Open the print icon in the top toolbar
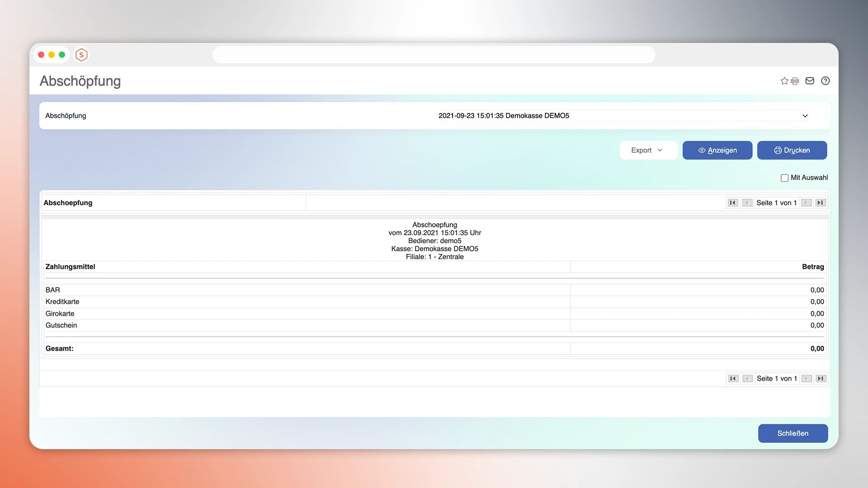This screenshot has height=488, width=868. [x=794, y=81]
